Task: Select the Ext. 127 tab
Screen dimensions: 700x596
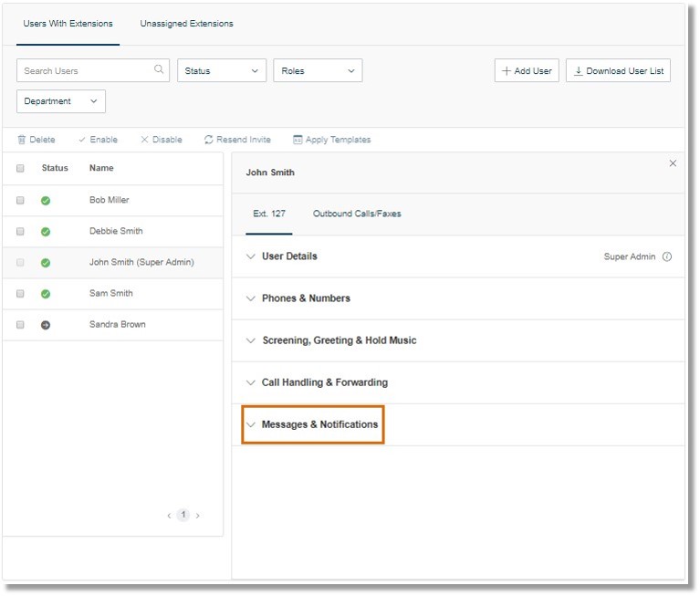Action: tap(268, 214)
